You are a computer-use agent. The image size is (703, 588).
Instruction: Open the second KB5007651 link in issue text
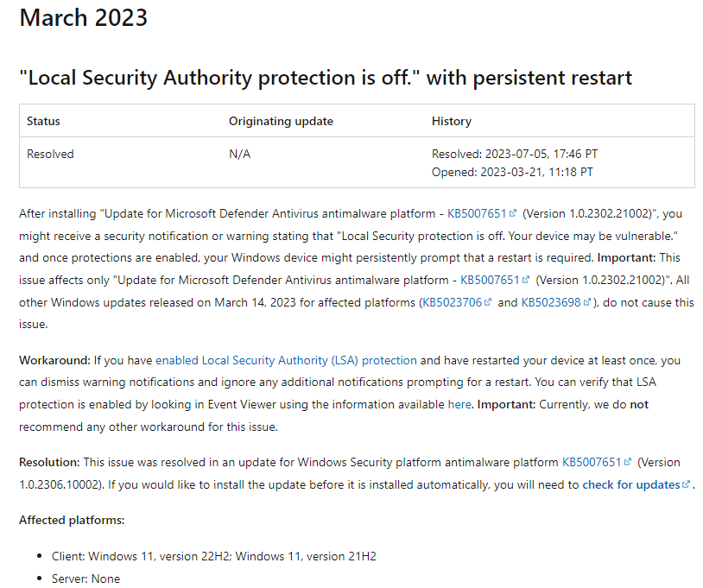point(490,280)
